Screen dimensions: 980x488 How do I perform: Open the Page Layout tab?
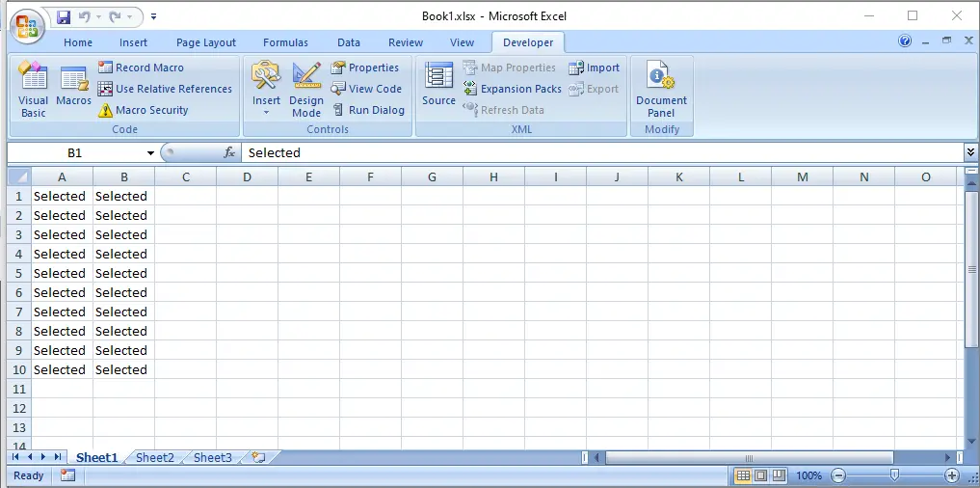[205, 42]
